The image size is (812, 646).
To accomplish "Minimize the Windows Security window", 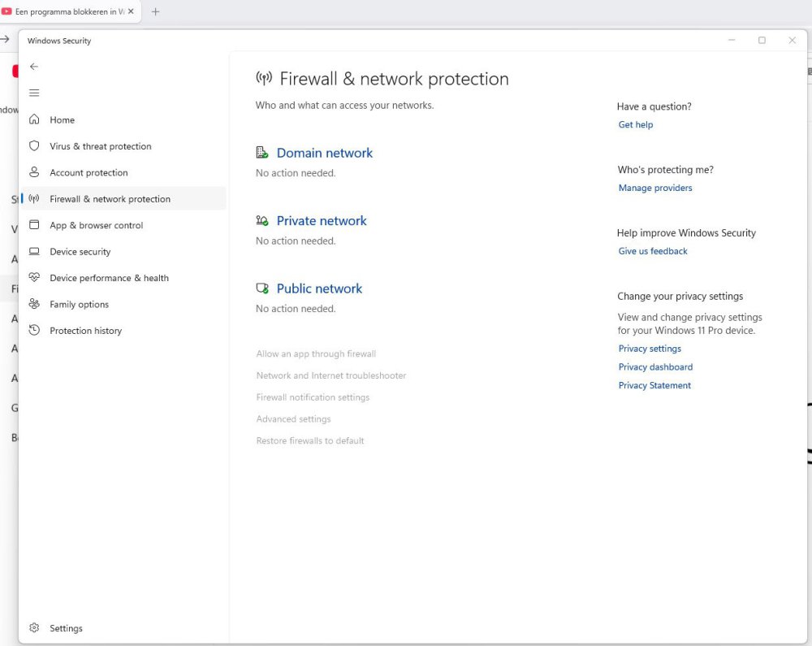I will 732,40.
